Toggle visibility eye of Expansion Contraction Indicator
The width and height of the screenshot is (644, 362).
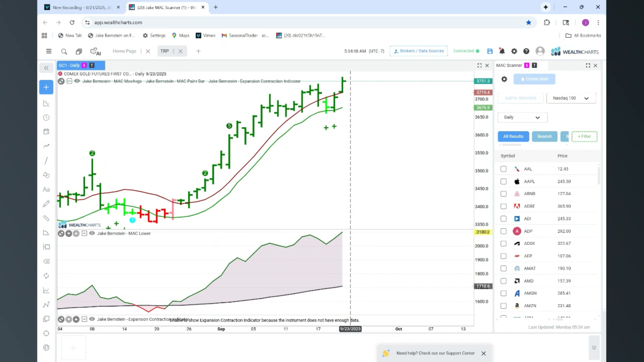pyautogui.click(x=92, y=319)
